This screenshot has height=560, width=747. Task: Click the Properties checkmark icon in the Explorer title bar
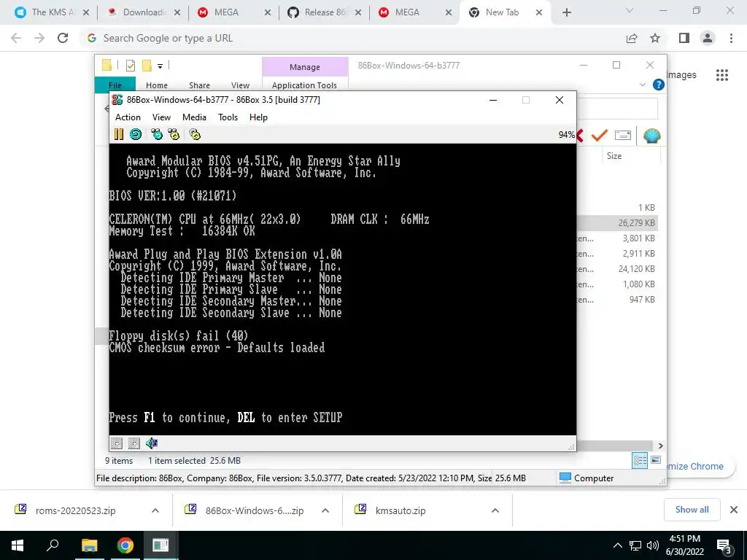point(130,66)
